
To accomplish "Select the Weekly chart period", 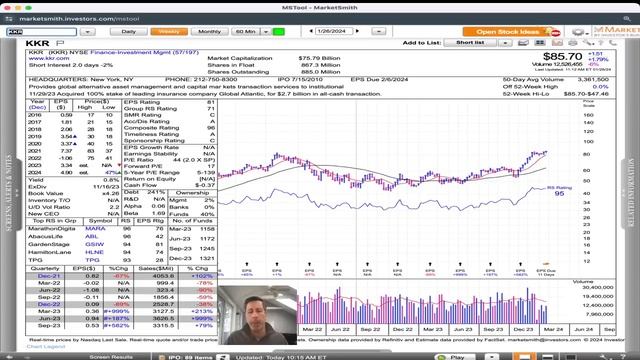I will [169, 32].
